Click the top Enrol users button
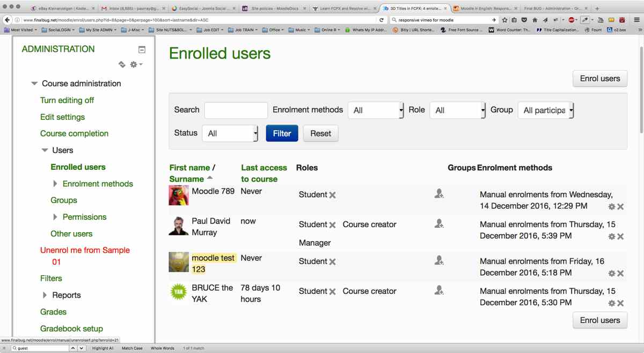This screenshot has width=644, height=353. pyautogui.click(x=599, y=78)
